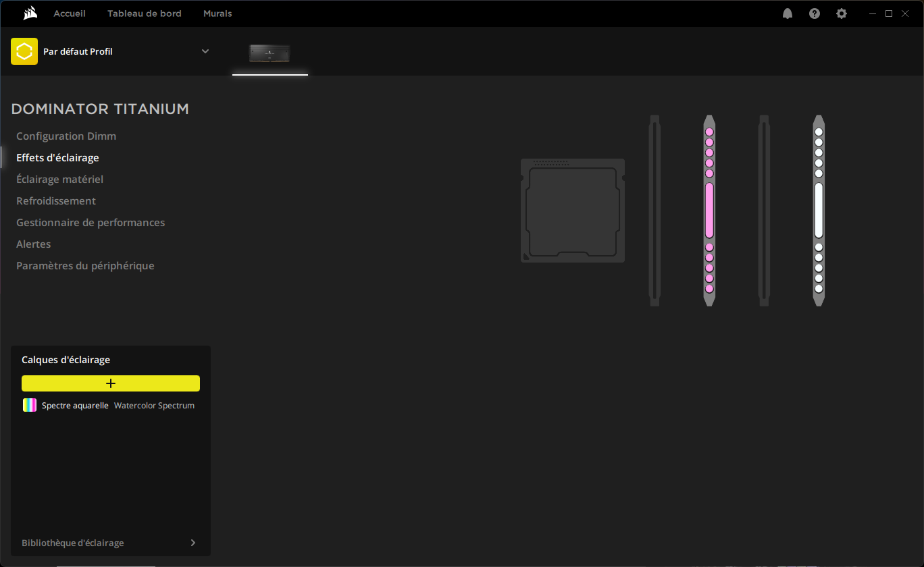
Task: Switch to the Murals tab
Action: pyautogui.click(x=217, y=13)
